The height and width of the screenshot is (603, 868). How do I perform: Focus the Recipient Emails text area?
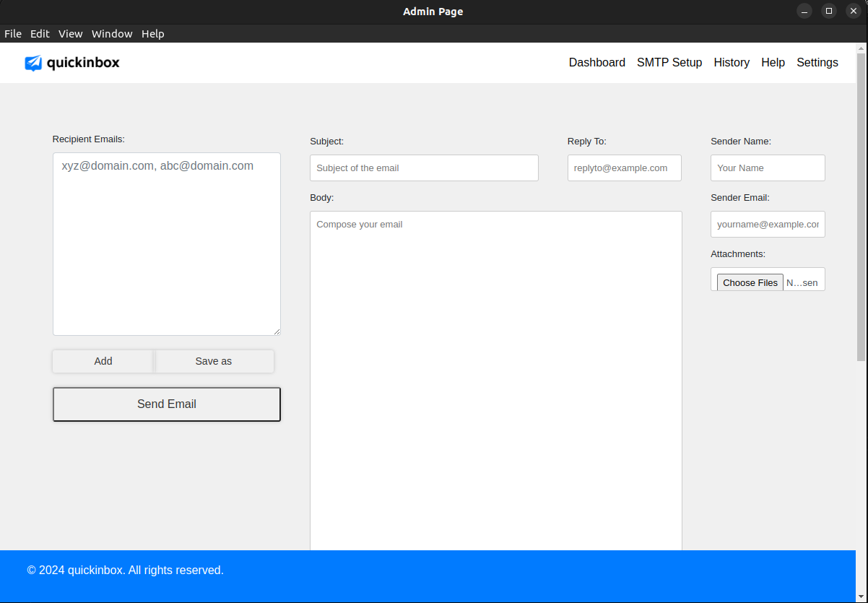point(166,244)
